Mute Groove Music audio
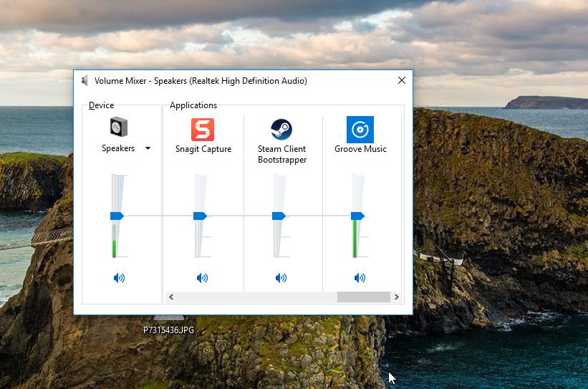 (360, 278)
